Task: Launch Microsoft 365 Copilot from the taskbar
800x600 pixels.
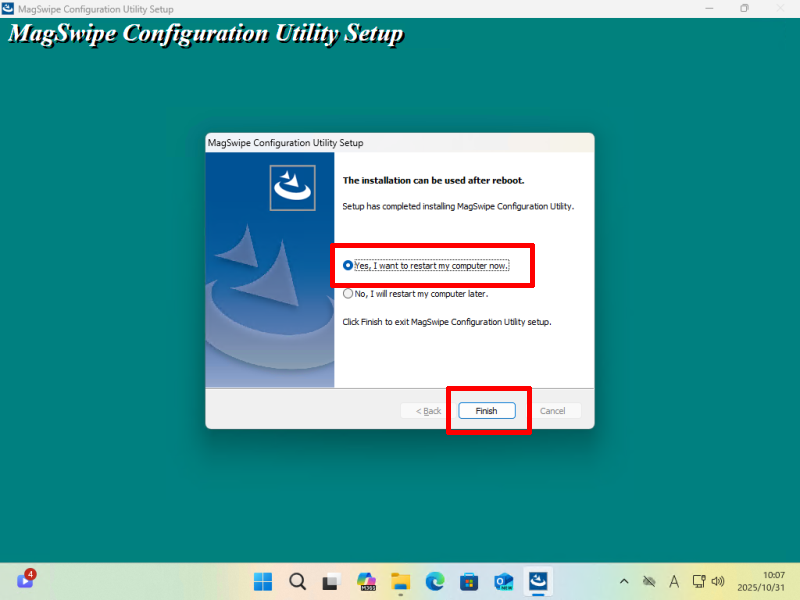Action: [366, 581]
